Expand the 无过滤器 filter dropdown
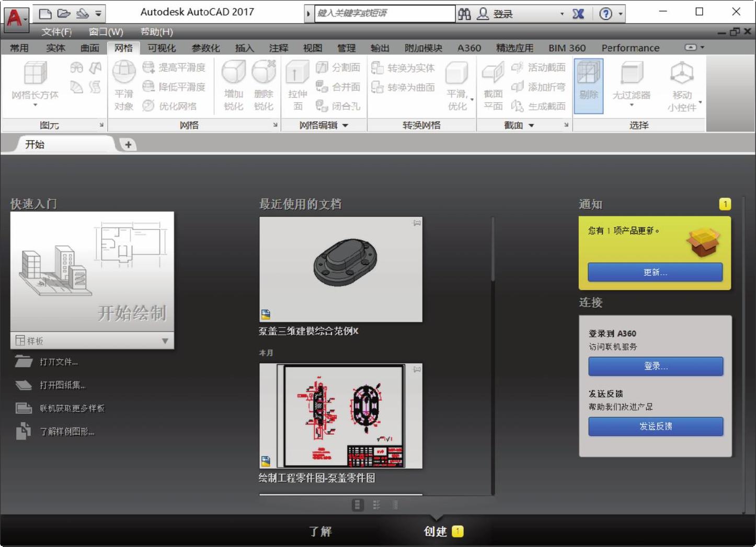 click(x=632, y=105)
